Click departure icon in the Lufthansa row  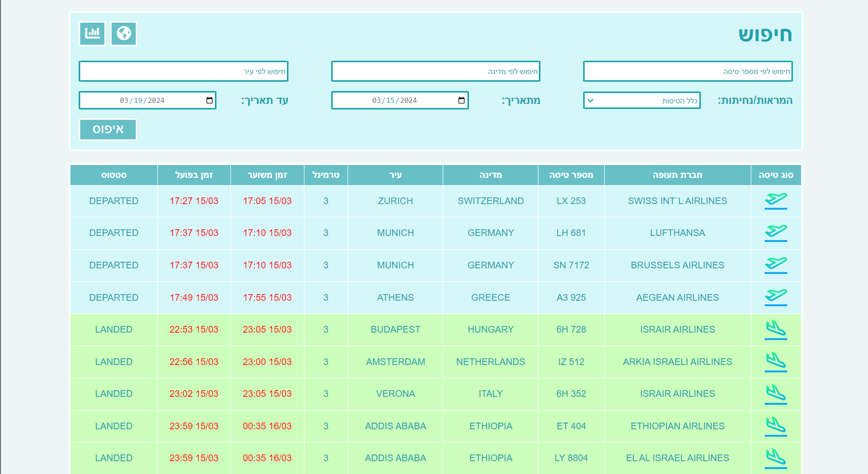775,233
